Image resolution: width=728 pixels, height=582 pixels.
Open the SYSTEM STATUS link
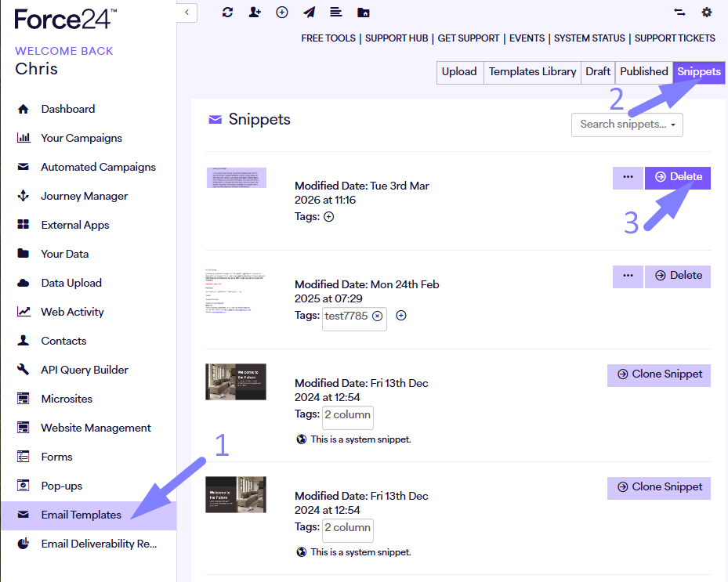[589, 38]
